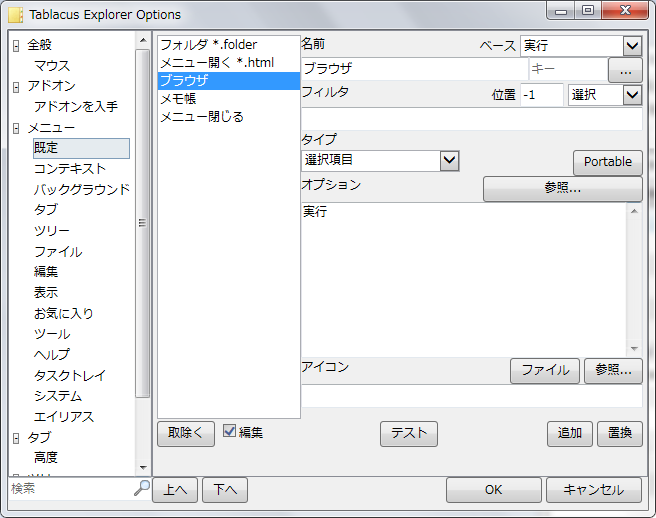
Task: Open アドオンを入手 in the tree
Action: click(76, 107)
